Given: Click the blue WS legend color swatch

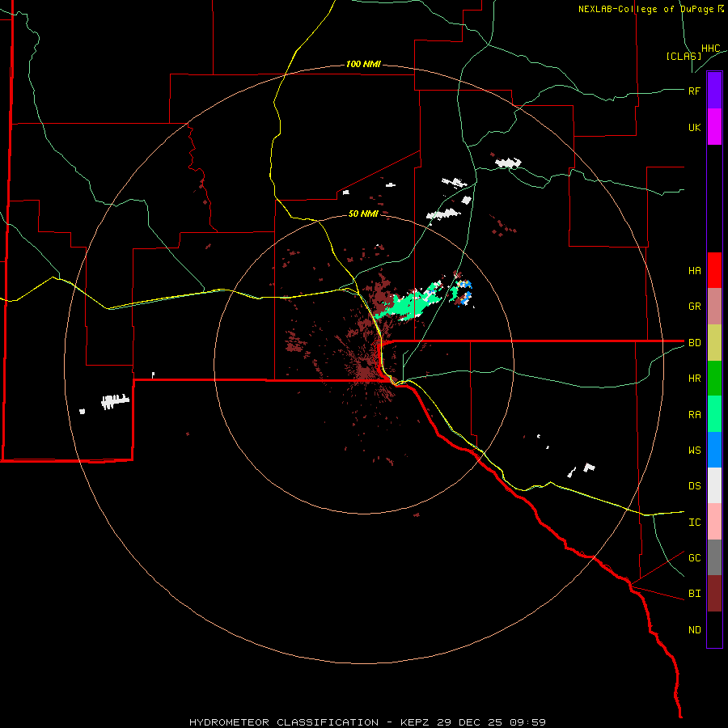Looking at the screenshot, I should click(714, 450).
